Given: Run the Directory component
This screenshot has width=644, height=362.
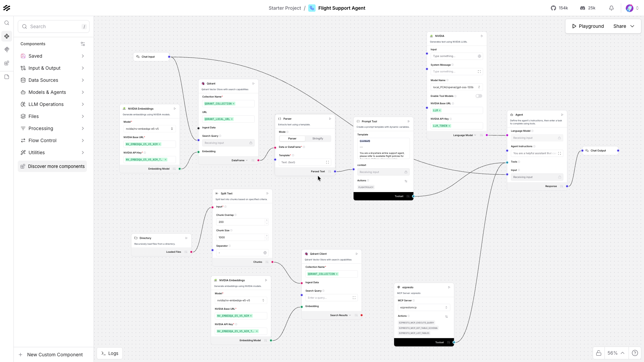Looking at the screenshot, I should pos(186,238).
